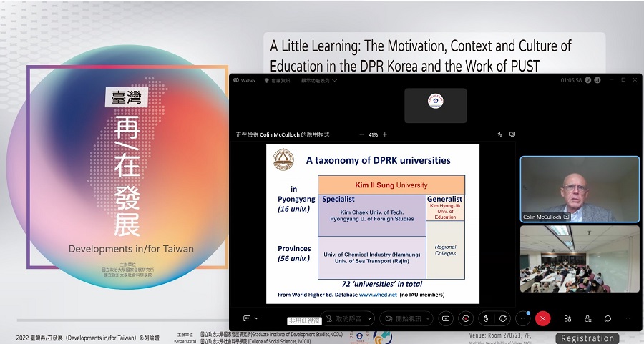Click the 臺灣 label on the poster
This screenshot has height=344, width=644.
tap(126, 98)
